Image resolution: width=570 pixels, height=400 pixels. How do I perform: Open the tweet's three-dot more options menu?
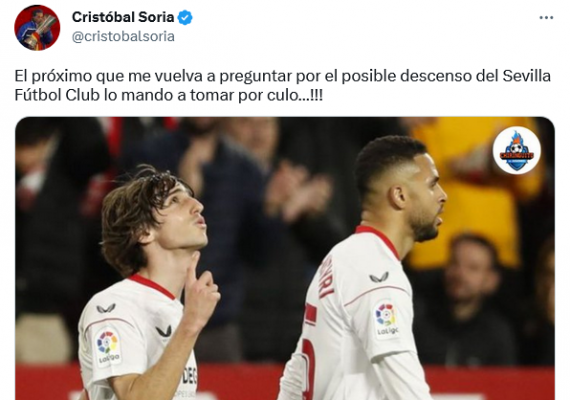click(x=546, y=17)
